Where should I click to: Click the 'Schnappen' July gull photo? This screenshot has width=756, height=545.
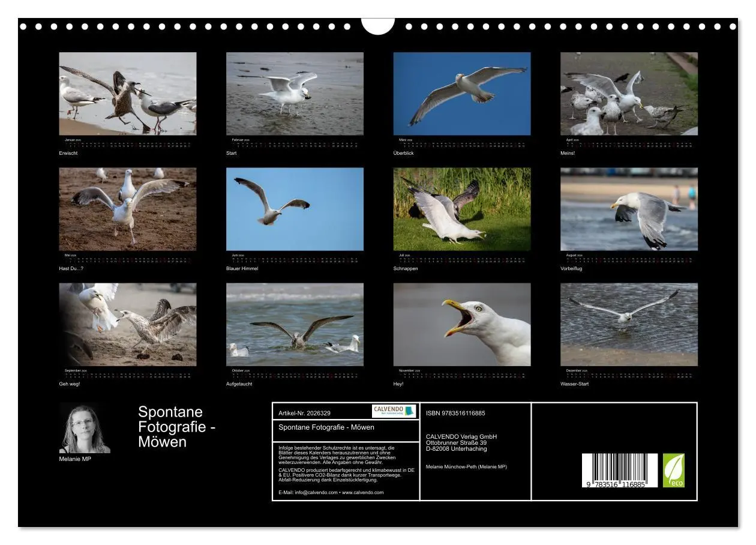pyautogui.click(x=462, y=209)
